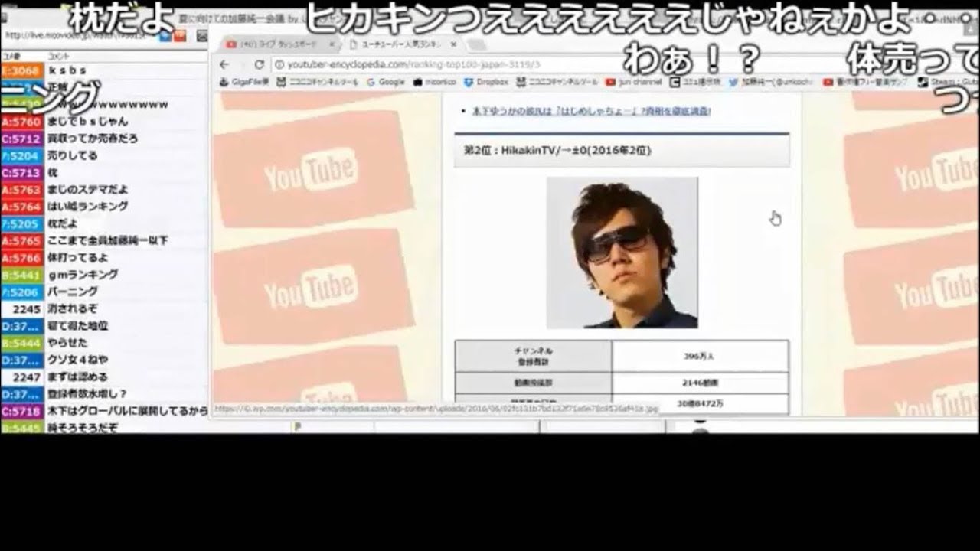Click the 2146 video count cell
Screen dimensions: 980x551
tap(700, 383)
